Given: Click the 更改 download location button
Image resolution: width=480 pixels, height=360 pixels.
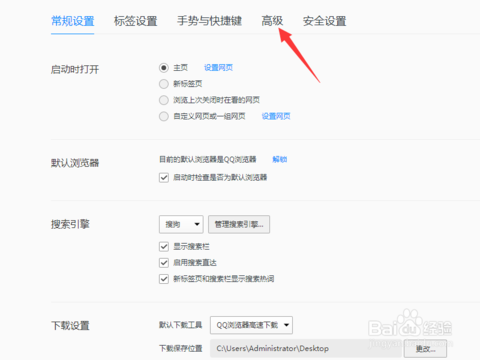Looking at the screenshot, I should (x=425, y=349).
